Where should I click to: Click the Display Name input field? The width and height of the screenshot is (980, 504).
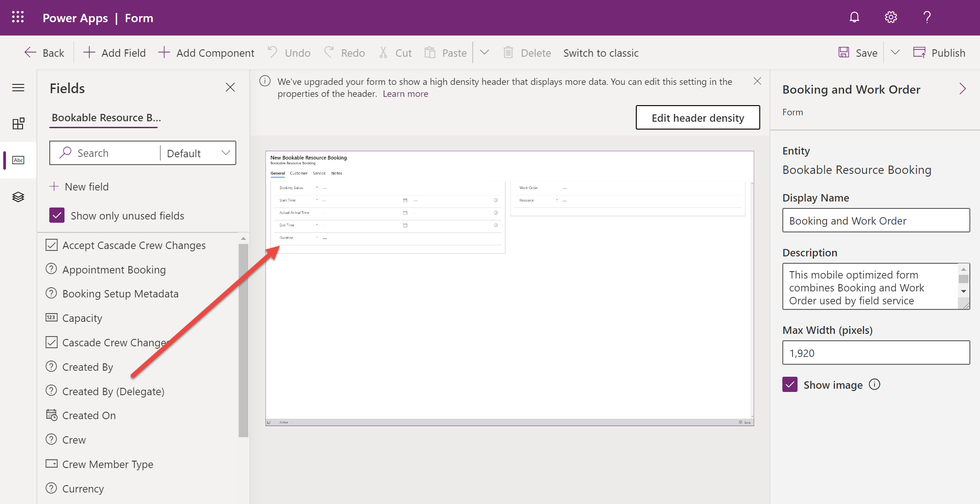pos(877,220)
